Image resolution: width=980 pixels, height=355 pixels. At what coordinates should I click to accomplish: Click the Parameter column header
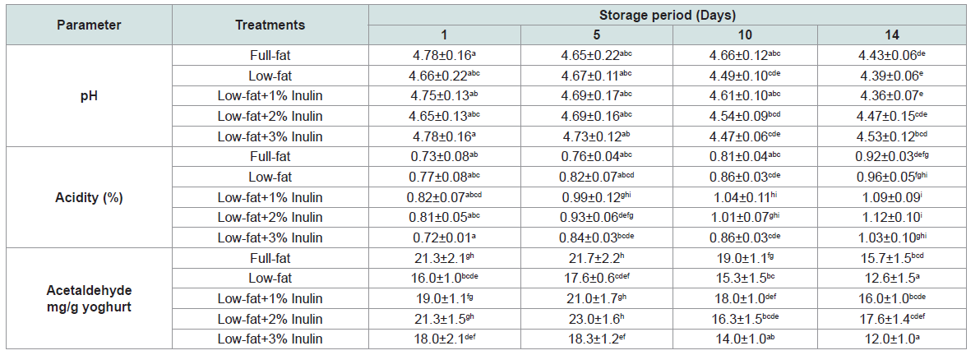(89, 25)
